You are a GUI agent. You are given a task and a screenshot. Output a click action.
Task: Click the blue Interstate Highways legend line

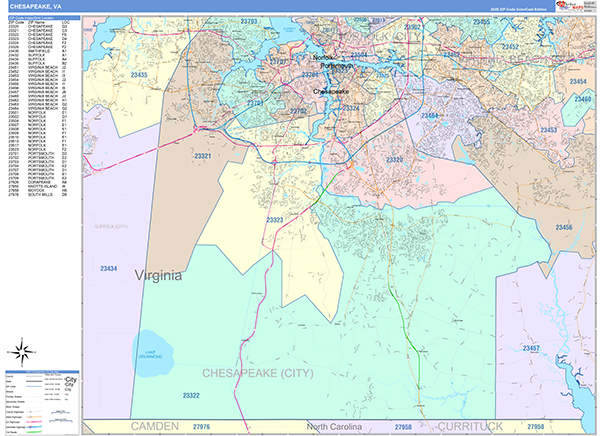click(x=34, y=427)
